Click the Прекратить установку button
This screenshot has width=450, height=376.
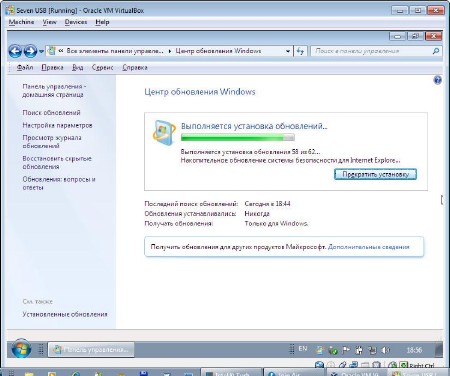(375, 174)
